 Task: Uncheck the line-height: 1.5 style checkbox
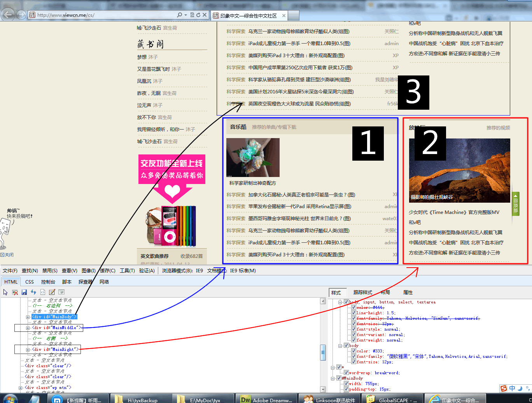click(353, 313)
